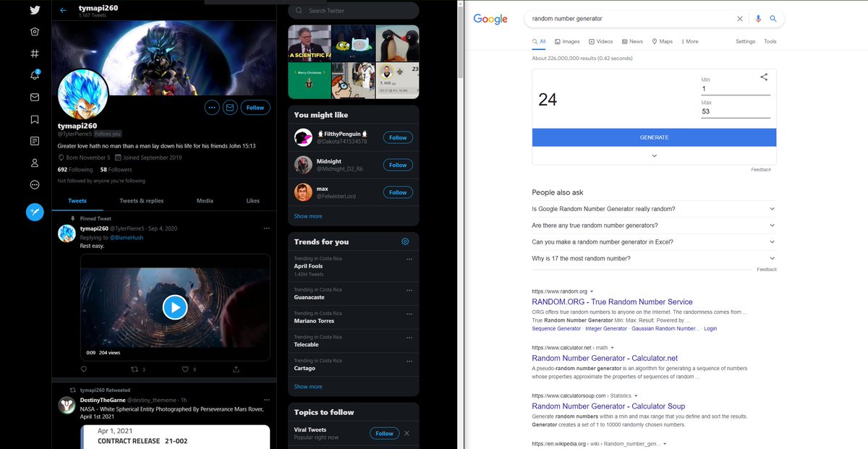Open options for Mariano Torres trend
The height and width of the screenshot is (449, 868).
(x=409, y=314)
